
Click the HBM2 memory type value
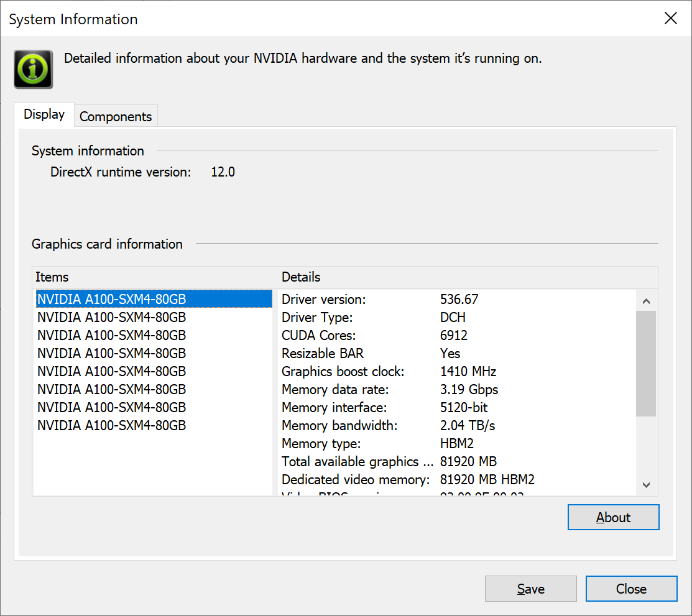tap(457, 443)
